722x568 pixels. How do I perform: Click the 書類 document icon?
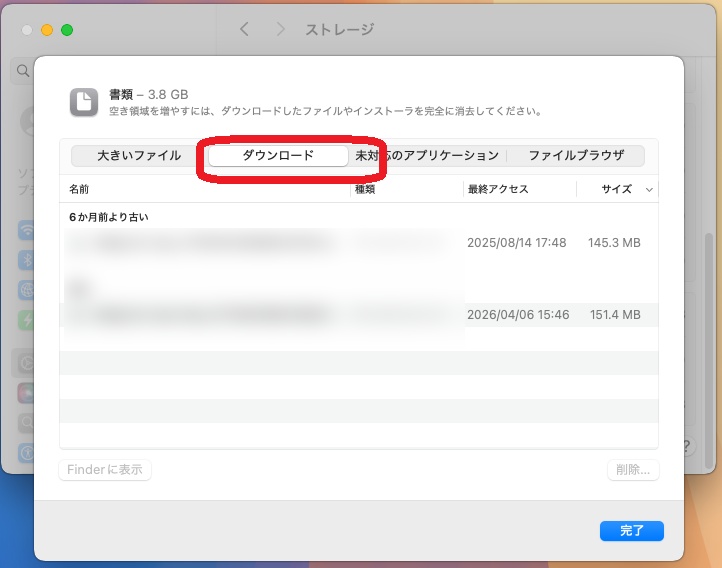point(84,102)
